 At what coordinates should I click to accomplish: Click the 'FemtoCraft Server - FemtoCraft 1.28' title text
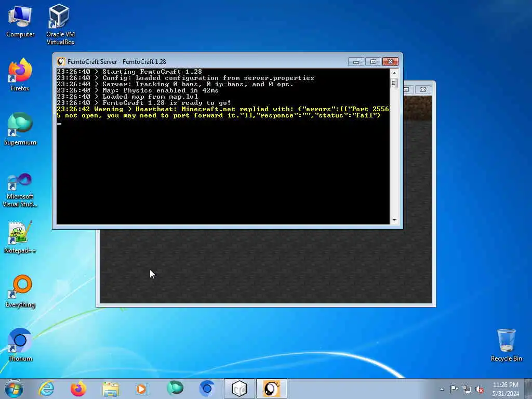pyautogui.click(x=117, y=62)
